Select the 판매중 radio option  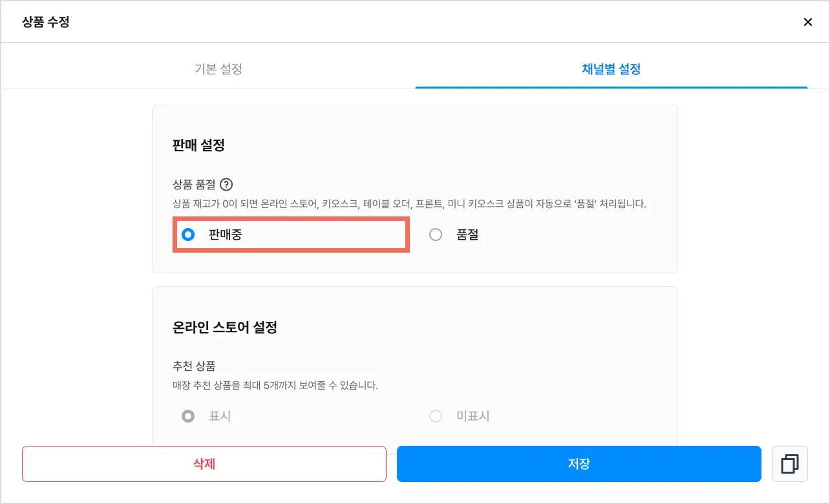coord(188,235)
